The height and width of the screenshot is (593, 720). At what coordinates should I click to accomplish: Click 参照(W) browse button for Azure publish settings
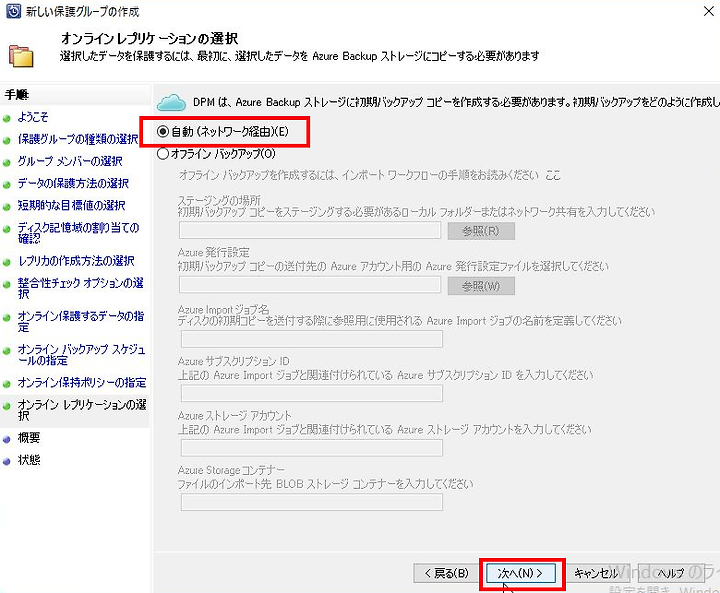pos(481,286)
